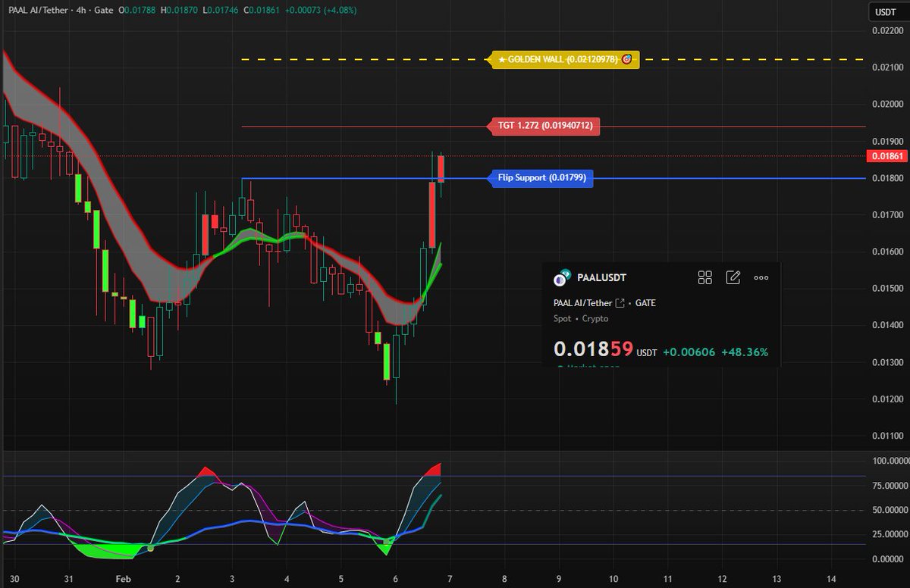This screenshot has height=588, width=910.
Task: Click the +0.00606 change value
Action: (689, 352)
